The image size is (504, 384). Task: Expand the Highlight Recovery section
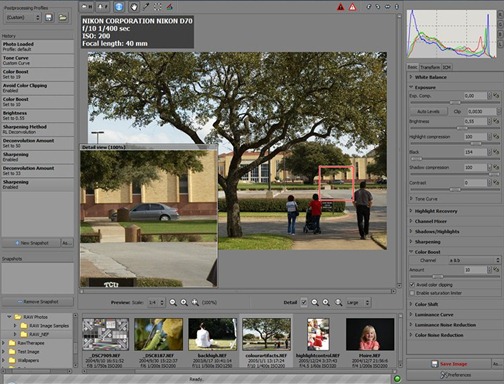(435, 211)
